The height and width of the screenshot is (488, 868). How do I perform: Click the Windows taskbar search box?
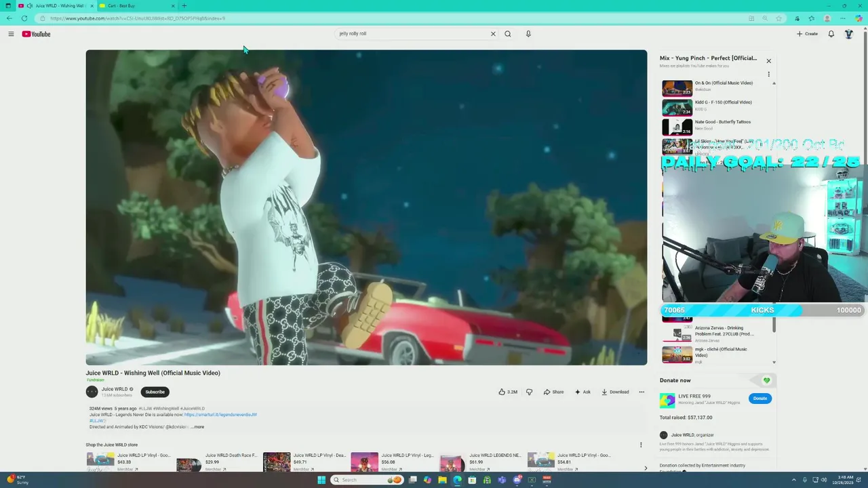click(x=367, y=480)
